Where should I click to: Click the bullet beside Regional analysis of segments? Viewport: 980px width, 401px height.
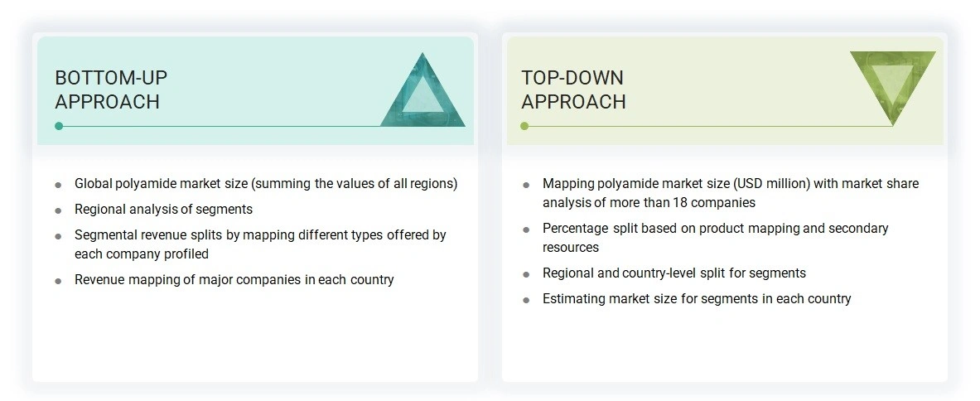(58, 210)
